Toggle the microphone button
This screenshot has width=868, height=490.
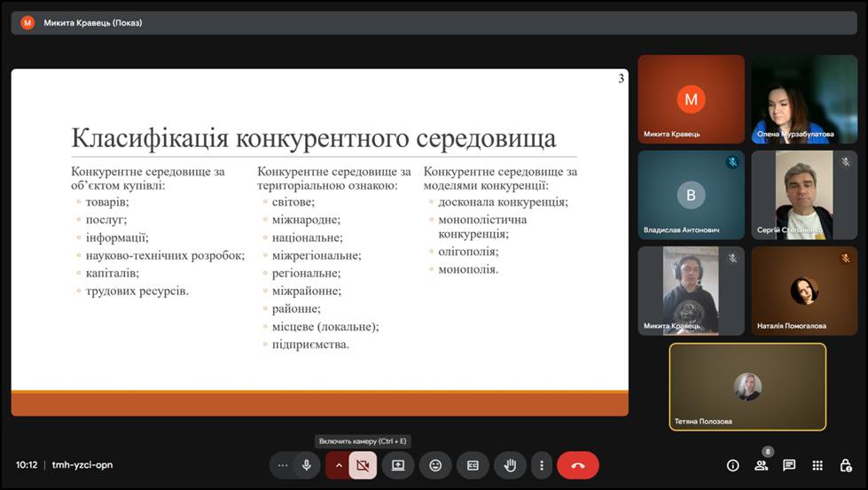(x=307, y=465)
